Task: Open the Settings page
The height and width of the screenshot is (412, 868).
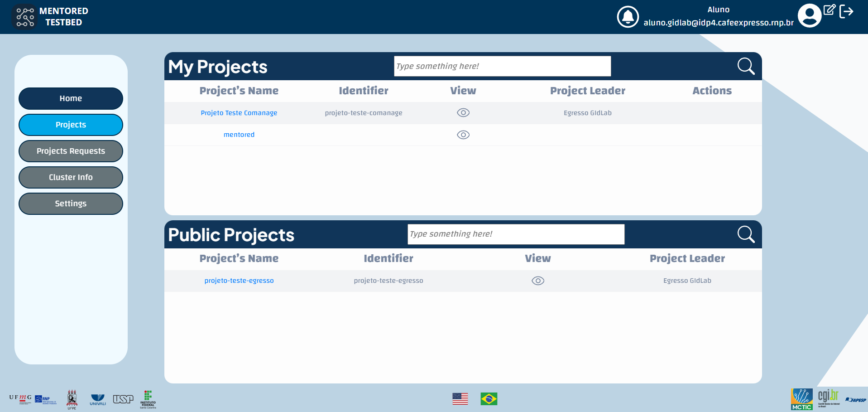Action: point(71,204)
